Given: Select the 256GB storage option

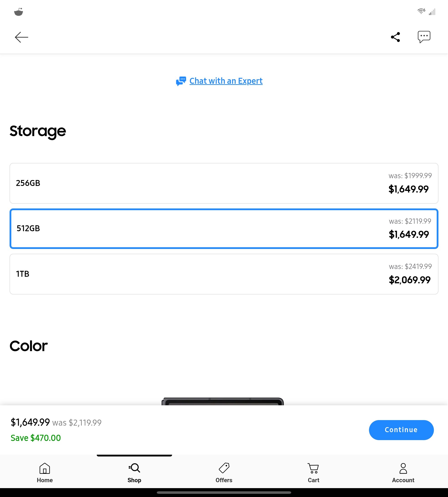Looking at the screenshot, I should pos(224,183).
